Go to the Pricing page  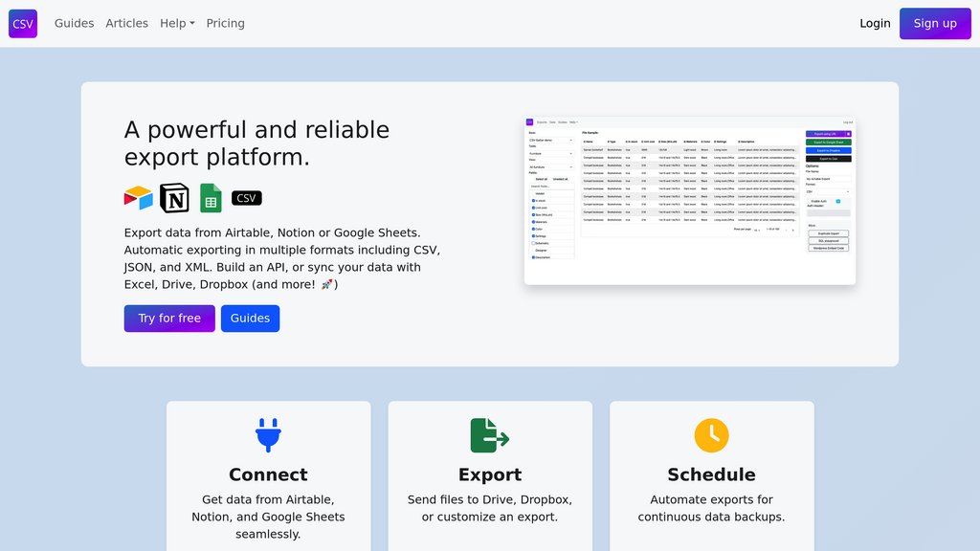[x=226, y=23]
